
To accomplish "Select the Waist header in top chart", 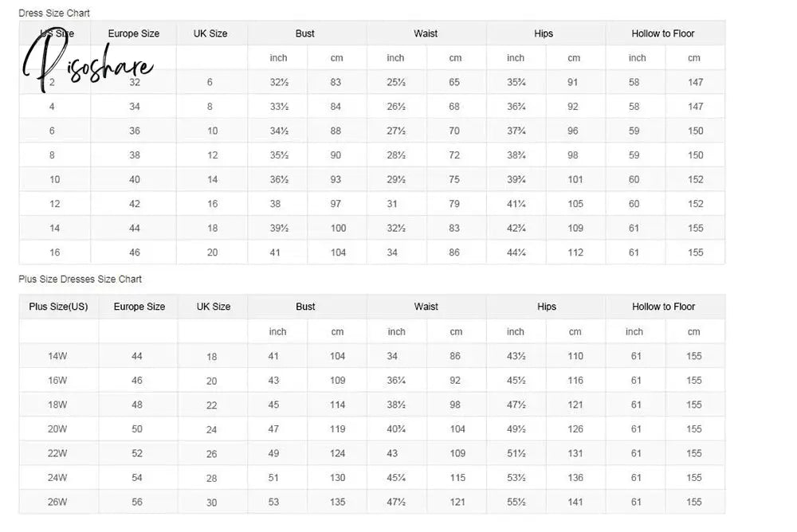I will (x=426, y=33).
